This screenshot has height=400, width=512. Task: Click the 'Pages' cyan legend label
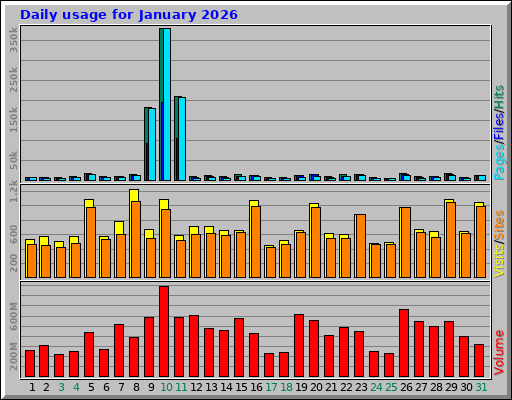499,162
